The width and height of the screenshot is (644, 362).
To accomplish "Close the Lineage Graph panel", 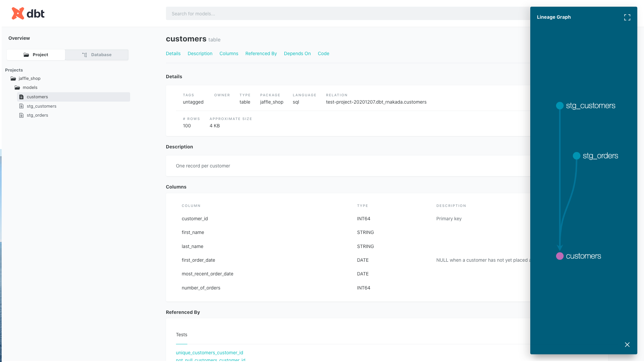I will (x=627, y=345).
